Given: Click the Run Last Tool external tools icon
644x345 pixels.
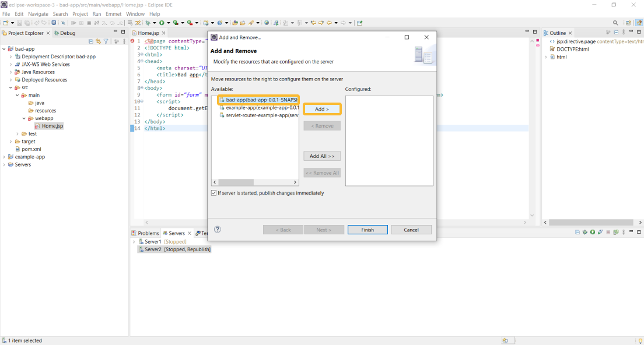Looking at the screenshot, I should point(190,23).
